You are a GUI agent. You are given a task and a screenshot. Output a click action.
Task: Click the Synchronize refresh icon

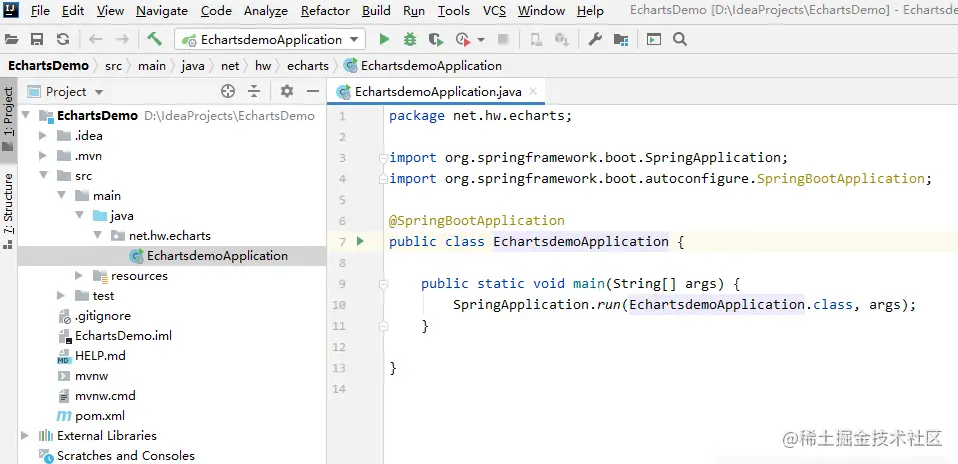[63, 40]
